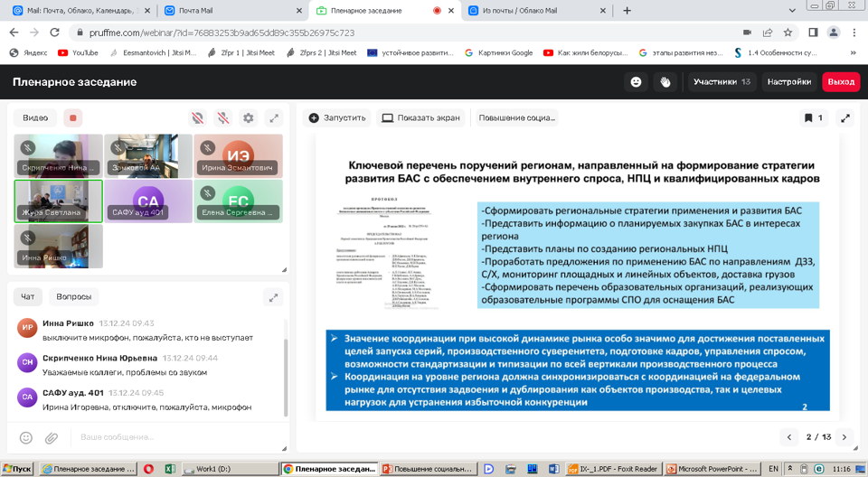The width and height of the screenshot is (868, 477).
Task: Click the bookmark icon above the slide
Action: pyautogui.click(x=808, y=117)
